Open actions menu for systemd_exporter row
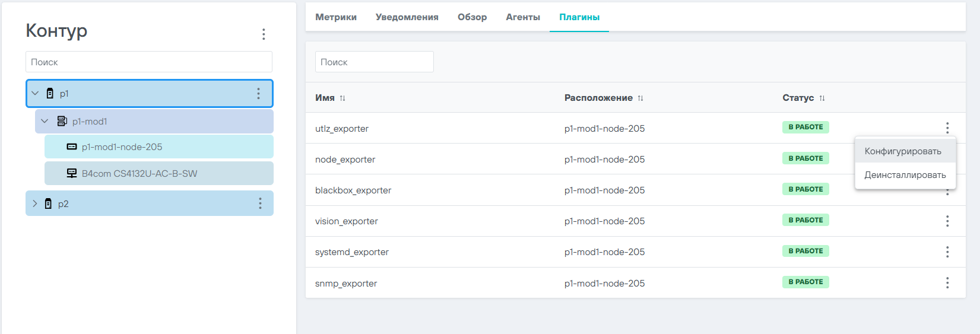Image resolution: width=980 pixels, height=334 pixels. [x=947, y=252]
